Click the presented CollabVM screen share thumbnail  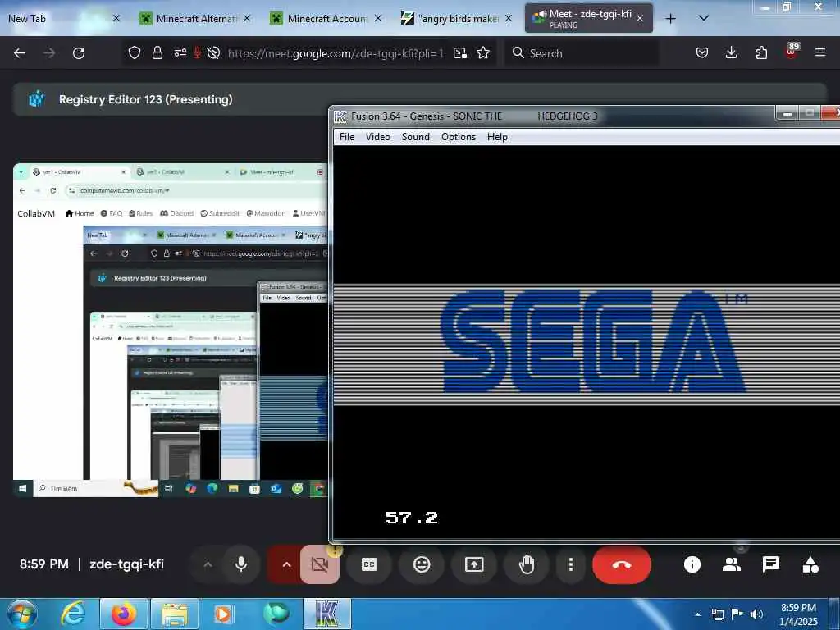171,330
